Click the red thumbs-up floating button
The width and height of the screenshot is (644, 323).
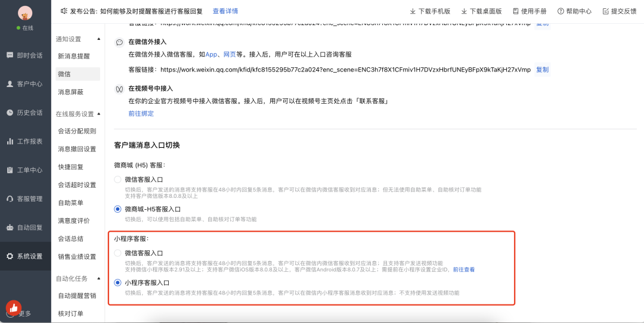[14, 308]
